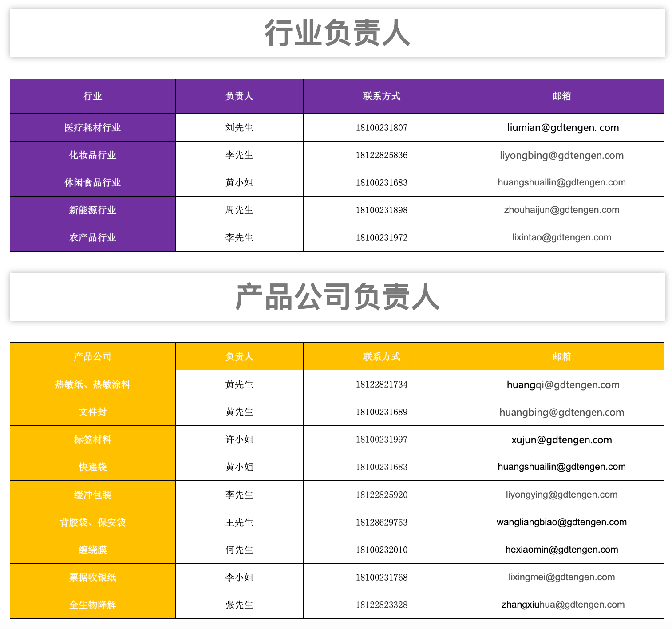The width and height of the screenshot is (672, 629).
Task: Click the 农产品行业 row label
Action: [93, 238]
